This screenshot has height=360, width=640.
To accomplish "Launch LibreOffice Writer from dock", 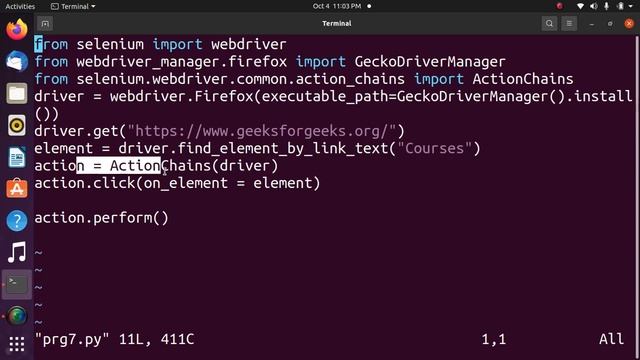I will click(x=17, y=157).
